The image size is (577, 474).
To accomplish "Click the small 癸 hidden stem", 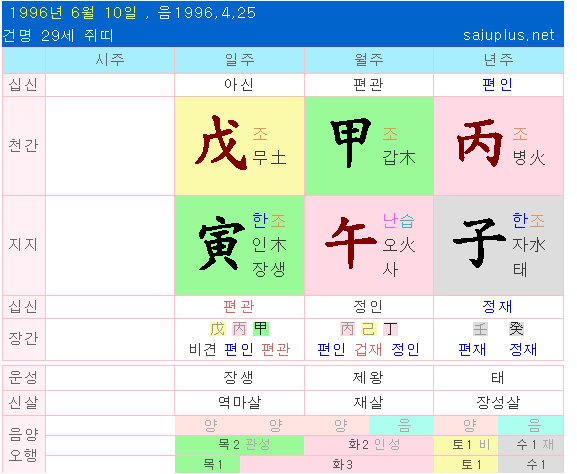I will tap(516, 329).
